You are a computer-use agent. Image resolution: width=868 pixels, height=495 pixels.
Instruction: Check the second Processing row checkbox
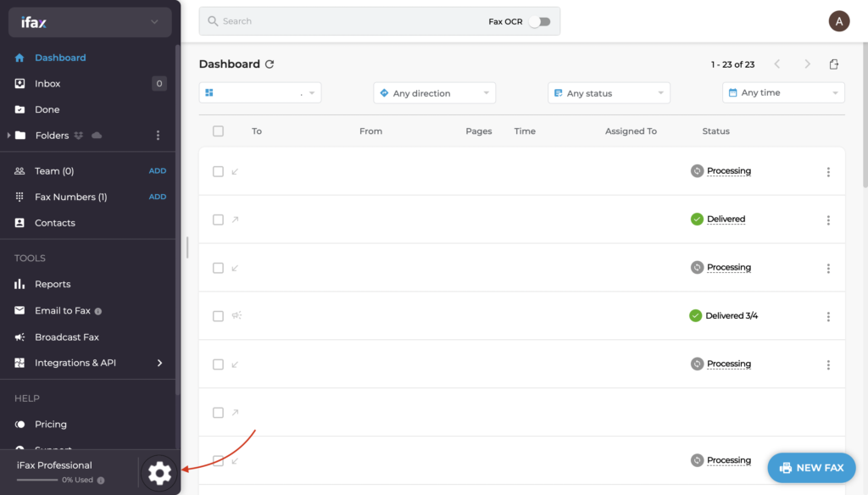click(x=218, y=268)
